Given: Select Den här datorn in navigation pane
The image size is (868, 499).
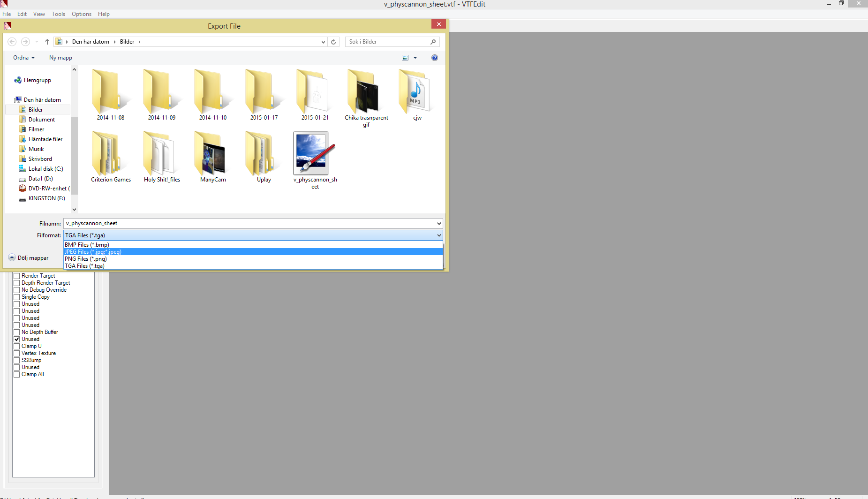Looking at the screenshot, I should (38, 100).
